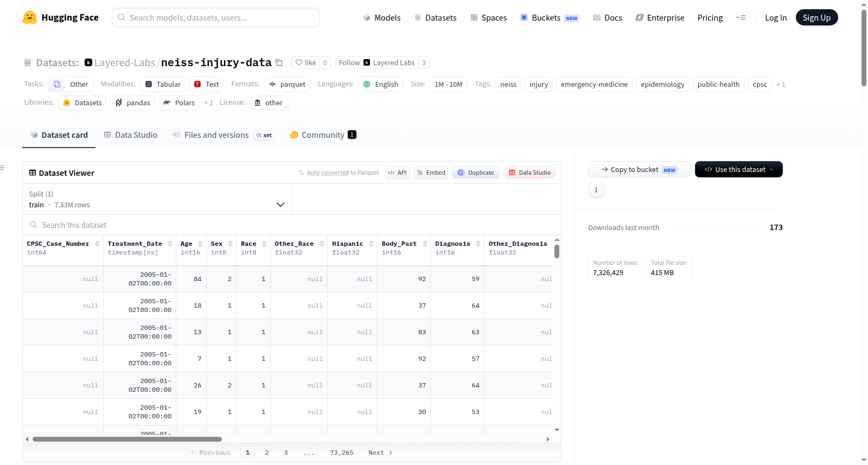Click the API button
Screen dimensions: 868x465
coord(397,173)
